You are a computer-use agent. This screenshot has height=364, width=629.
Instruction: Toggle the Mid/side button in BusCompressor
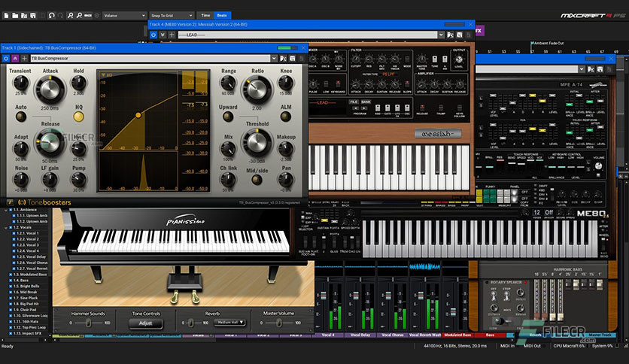257,180
